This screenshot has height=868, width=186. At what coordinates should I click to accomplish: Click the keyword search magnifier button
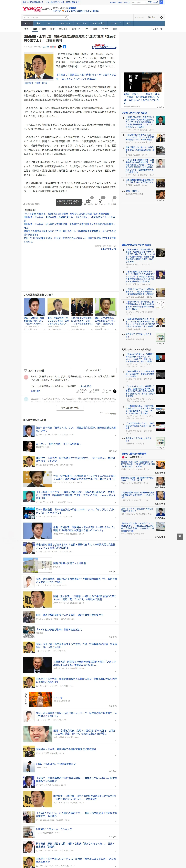coord(66,18)
